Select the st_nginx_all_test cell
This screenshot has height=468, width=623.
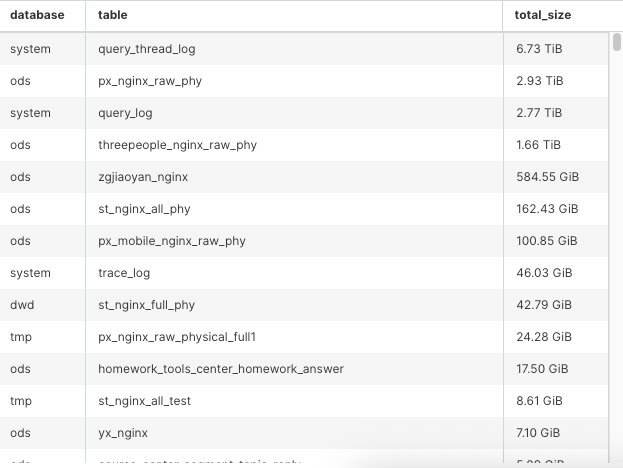(x=144, y=401)
